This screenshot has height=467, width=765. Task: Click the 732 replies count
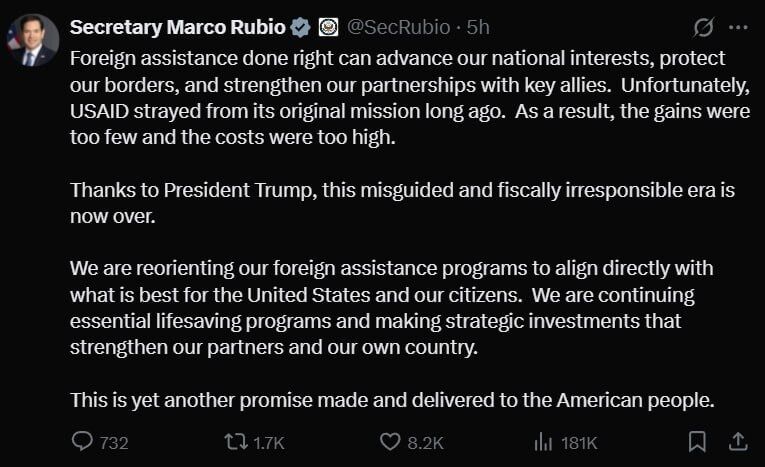click(x=114, y=442)
